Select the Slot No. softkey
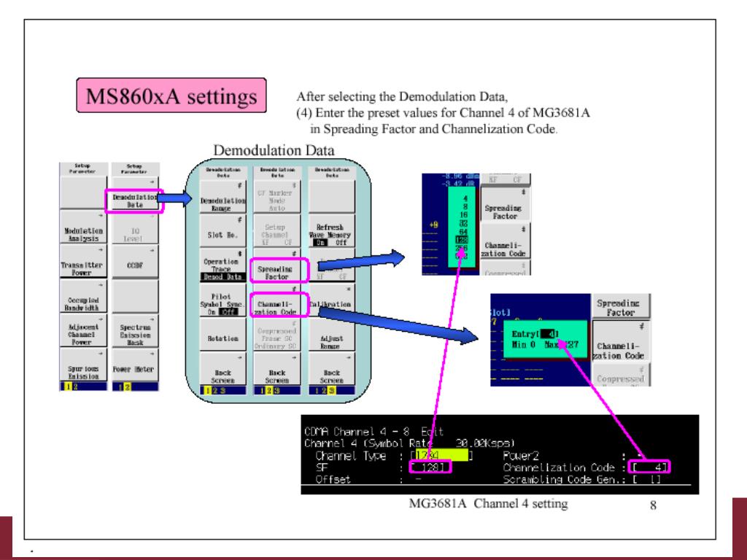 223,231
